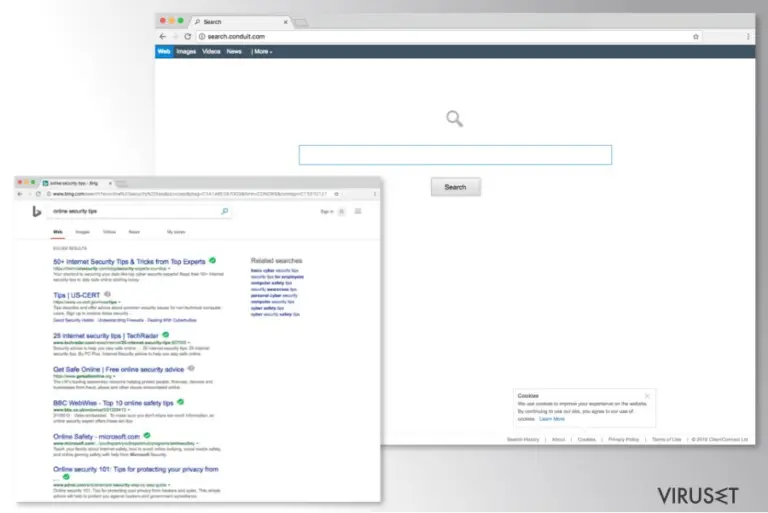Open a new tab in Conduit window
This screenshot has height=513, width=768.
click(301, 23)
